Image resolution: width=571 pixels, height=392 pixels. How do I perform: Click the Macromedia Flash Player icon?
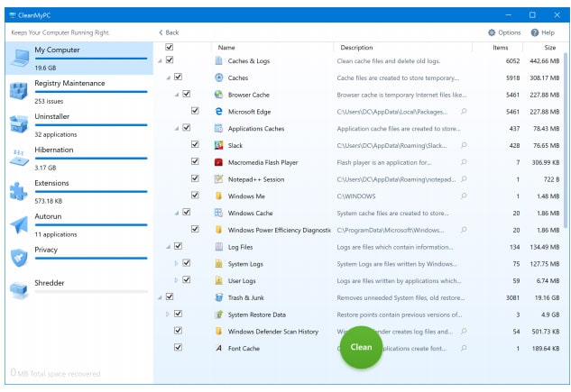[219, 162]
